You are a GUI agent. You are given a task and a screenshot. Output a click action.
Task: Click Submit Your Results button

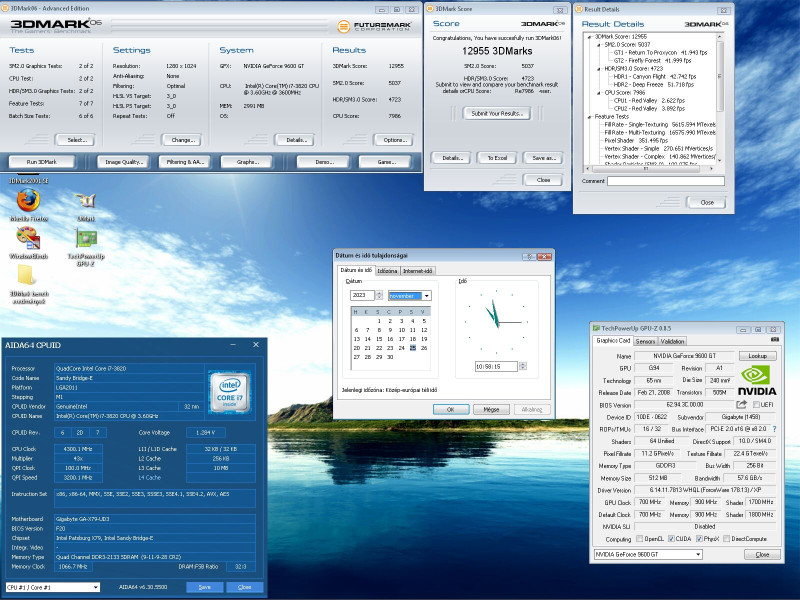pos(497,113)
